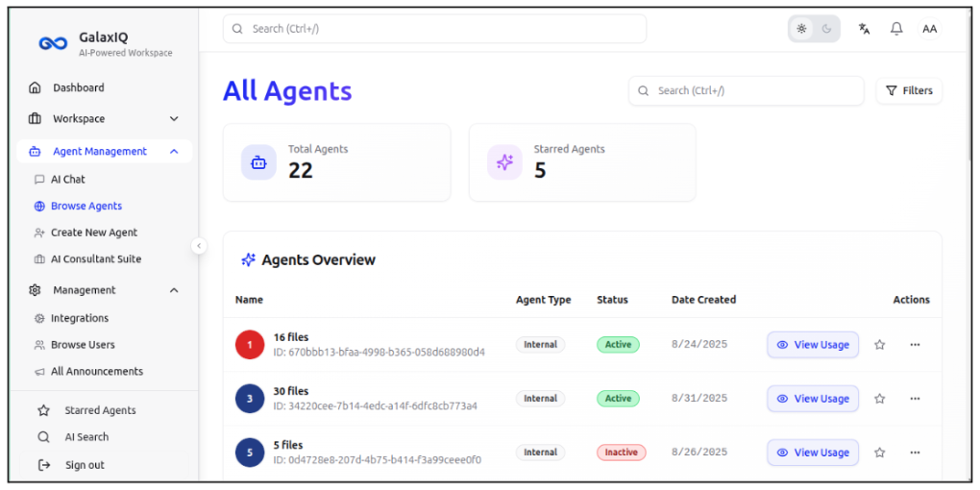Click the blue avatar numbered 3

(250, 399)
